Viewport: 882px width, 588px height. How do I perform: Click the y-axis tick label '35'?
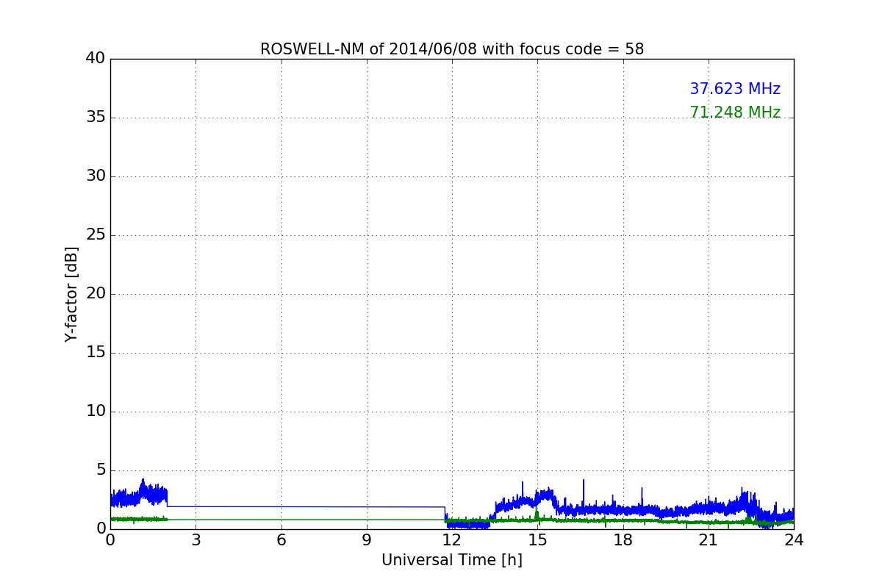coord(96,117)
